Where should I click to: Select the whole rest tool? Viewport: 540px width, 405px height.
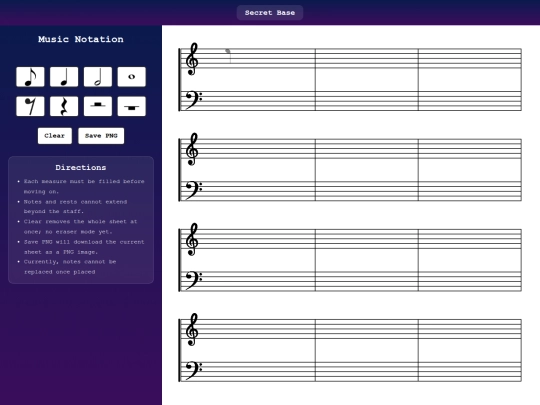point(132,106)
